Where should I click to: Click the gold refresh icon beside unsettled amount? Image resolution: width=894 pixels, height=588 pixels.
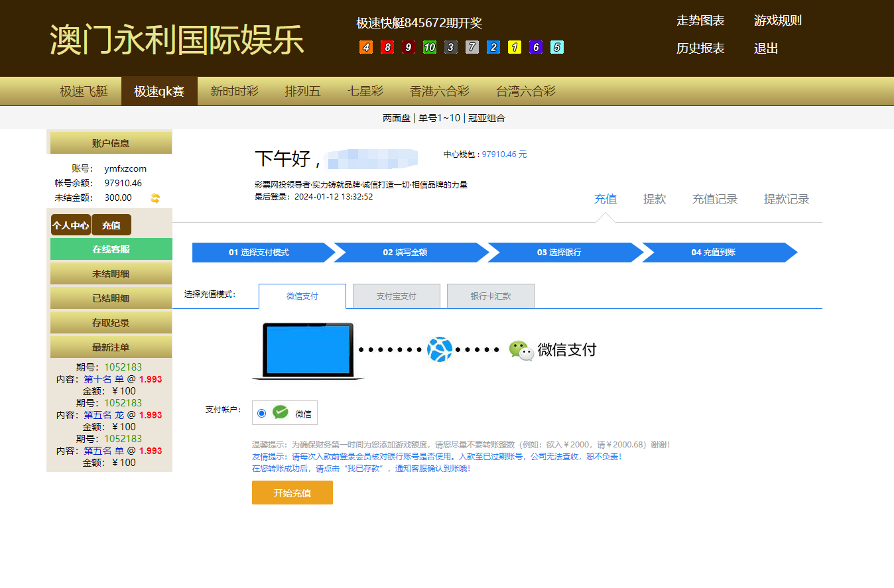155,198
